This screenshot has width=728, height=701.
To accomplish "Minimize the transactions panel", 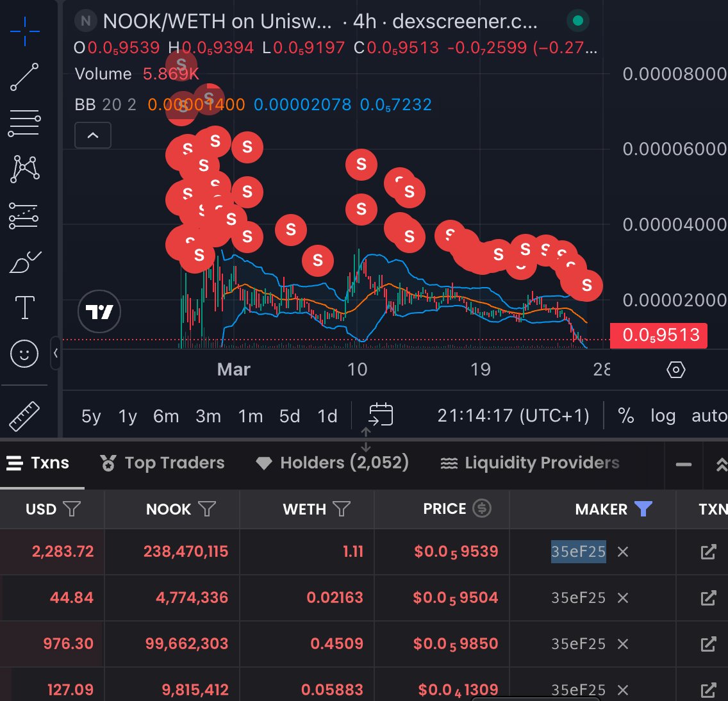I will [x=683, y=465].
